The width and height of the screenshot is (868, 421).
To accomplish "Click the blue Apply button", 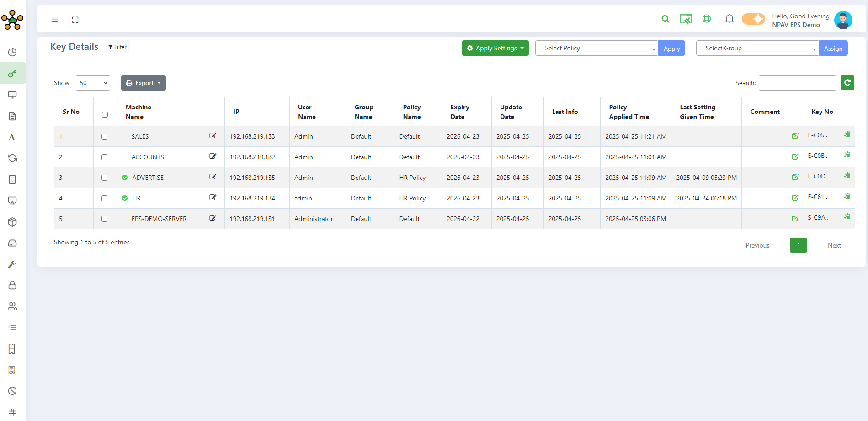I will point(671,49).
